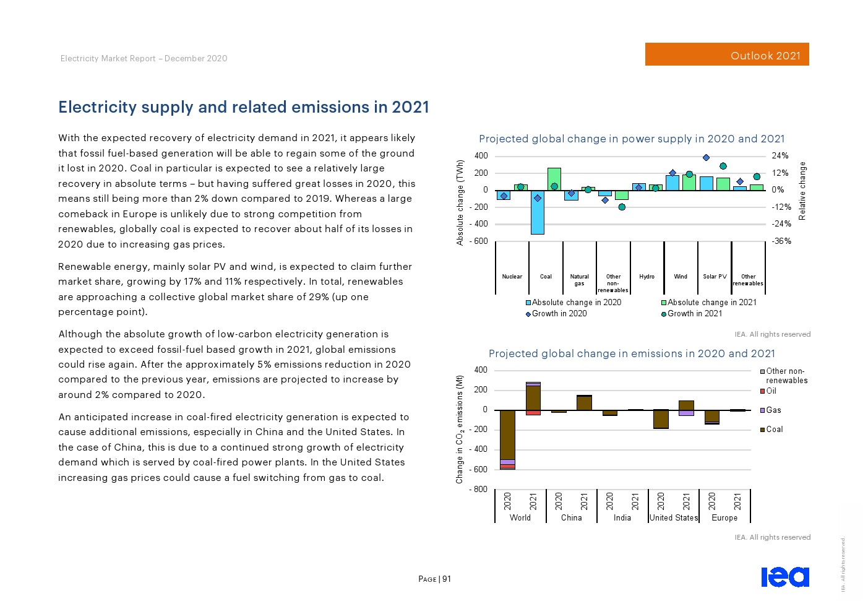Click the Page 91 footer number
This screenshot has width=868, height=614.
pos(434,579)
